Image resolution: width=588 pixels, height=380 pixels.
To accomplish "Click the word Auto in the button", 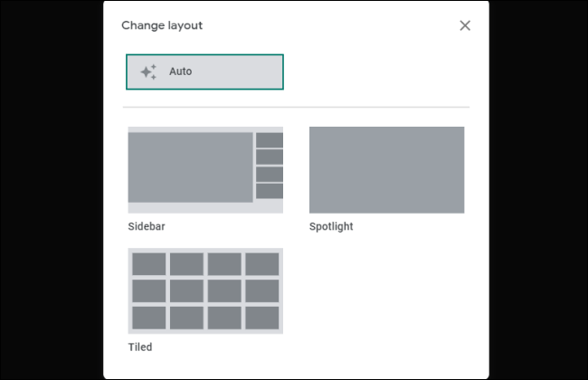I will (180, 71).
